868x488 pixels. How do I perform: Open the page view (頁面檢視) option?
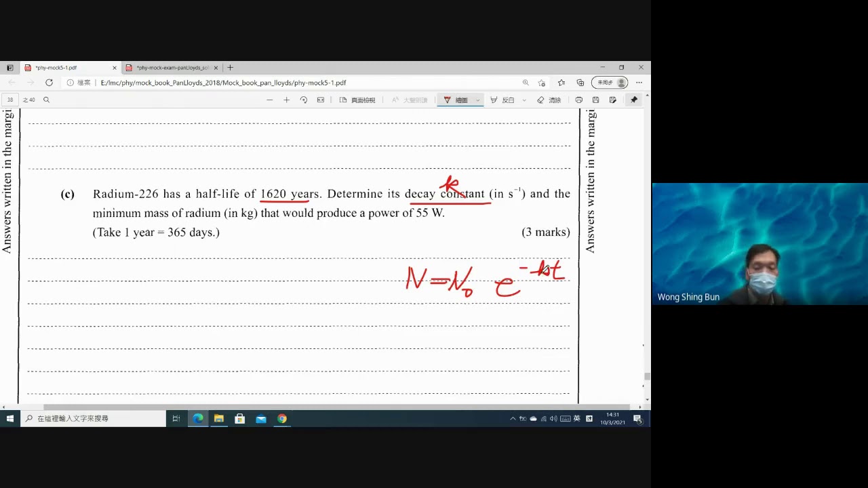point(357,100)
